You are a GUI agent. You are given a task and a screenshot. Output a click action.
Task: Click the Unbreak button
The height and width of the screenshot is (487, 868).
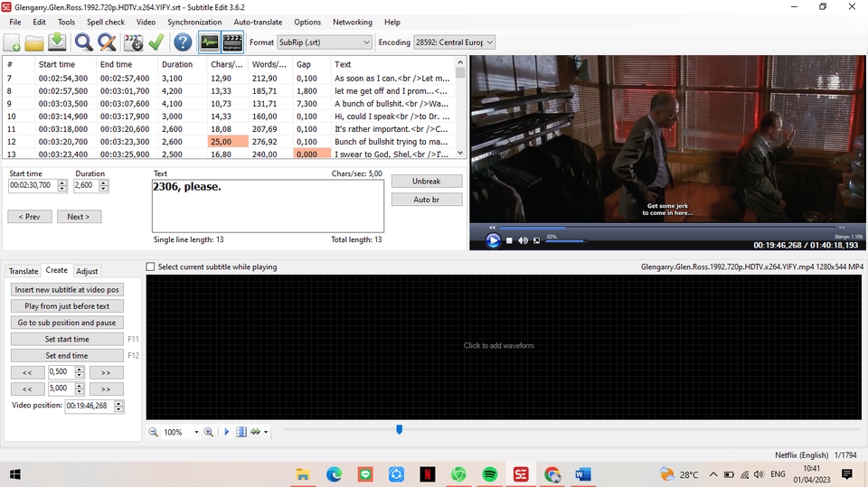(427, 181)
